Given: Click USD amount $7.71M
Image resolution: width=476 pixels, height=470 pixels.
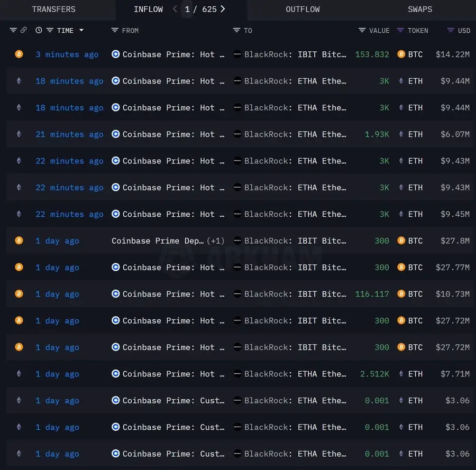Looking at the screenshot, I should click(x=455, y=374).
